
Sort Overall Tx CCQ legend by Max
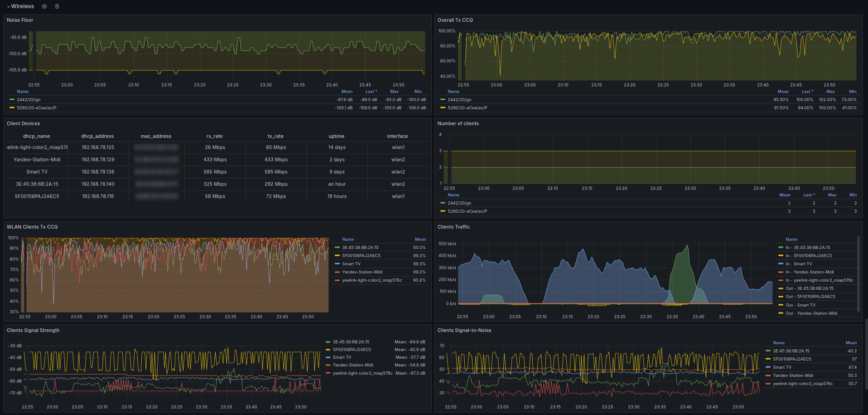point(831,92)
